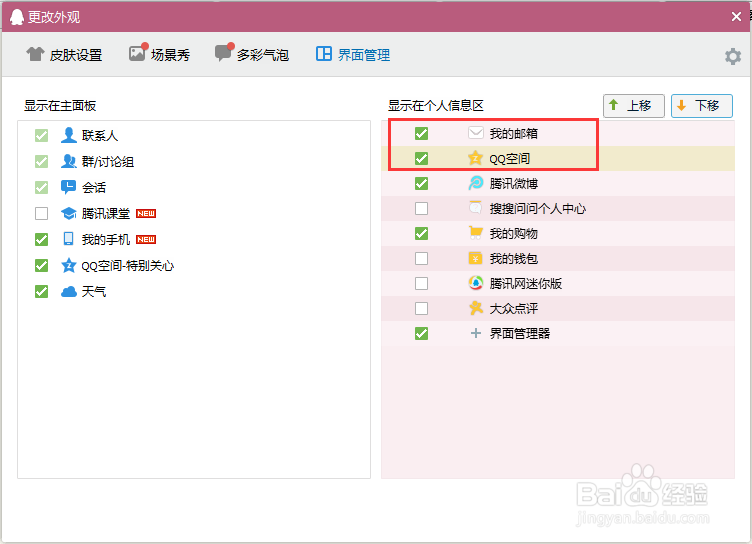
Task: Toggle the 会话 checkbox
Action: [42, 188]
